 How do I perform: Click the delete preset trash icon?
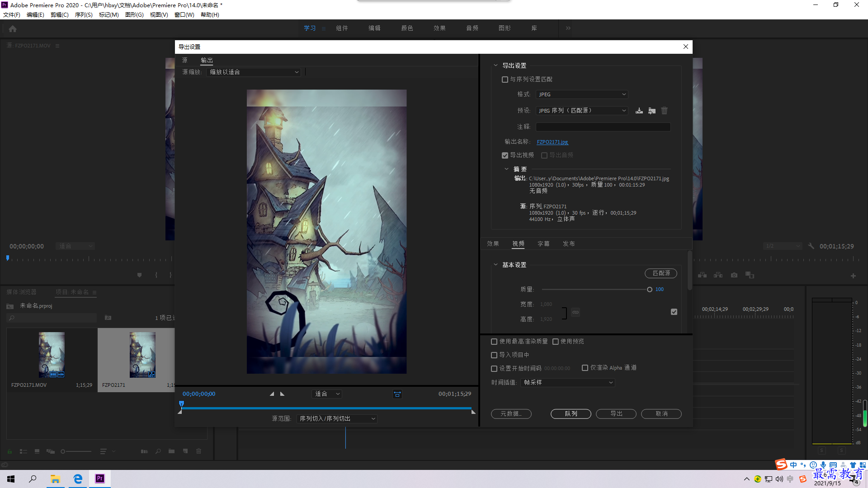coord(664,111)
